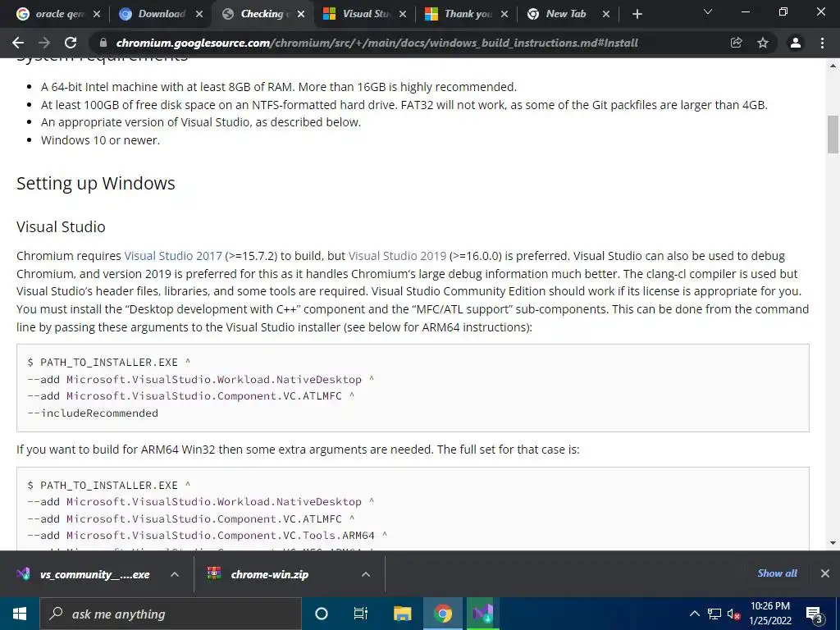Click the address bar URL
Viewport: 840px width, 630px height.
pyautogui.click(x=377, y=43)
